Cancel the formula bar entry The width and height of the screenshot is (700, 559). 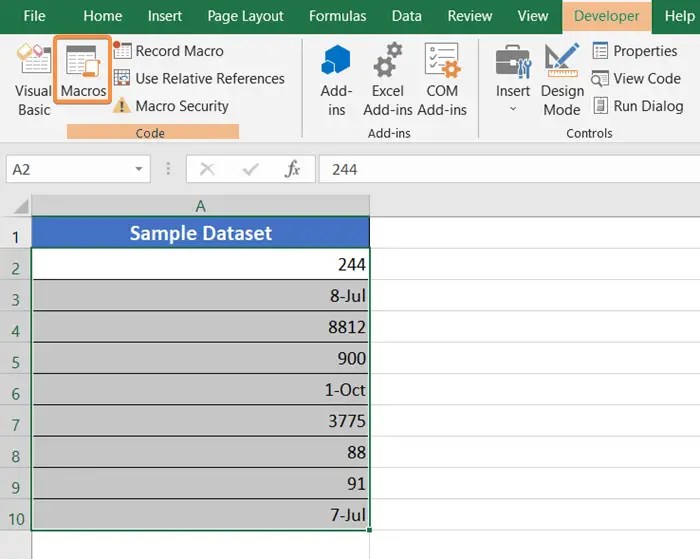click(x=207, y=169)
